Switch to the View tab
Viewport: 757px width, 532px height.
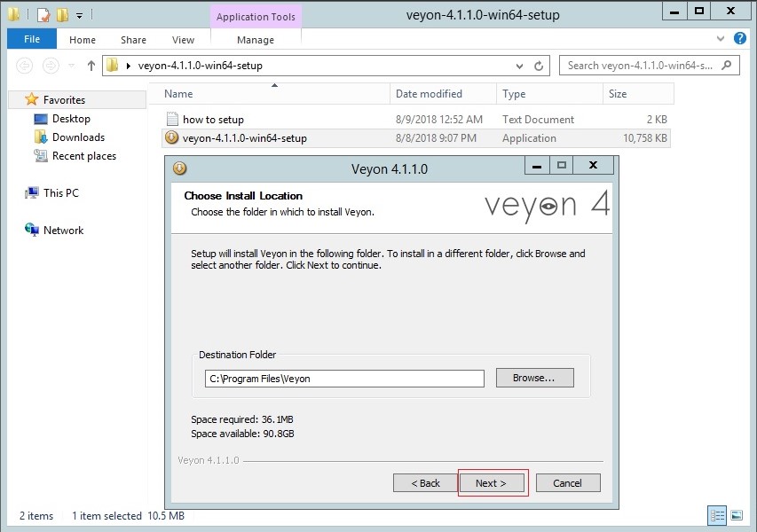point(183,39)
